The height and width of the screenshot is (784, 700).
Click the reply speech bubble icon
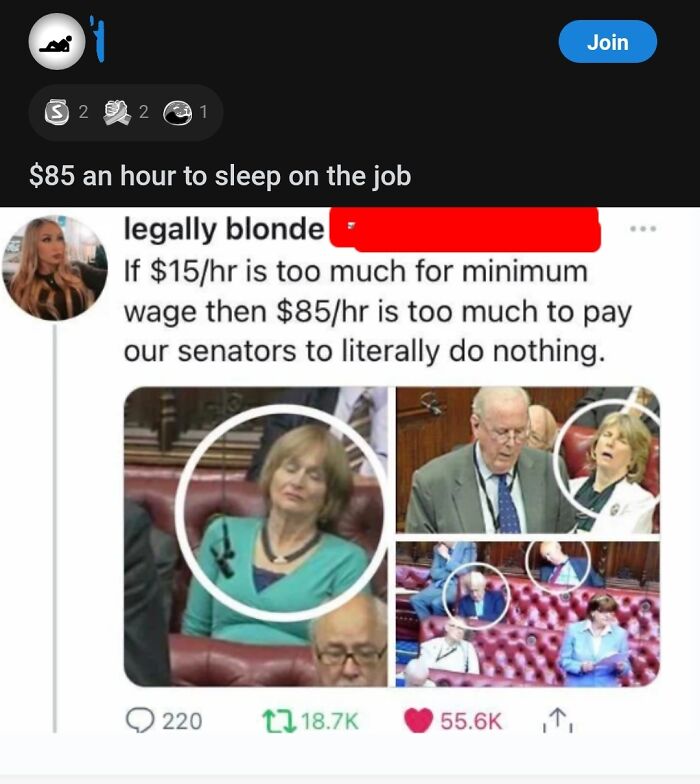[x=140, y=721]
